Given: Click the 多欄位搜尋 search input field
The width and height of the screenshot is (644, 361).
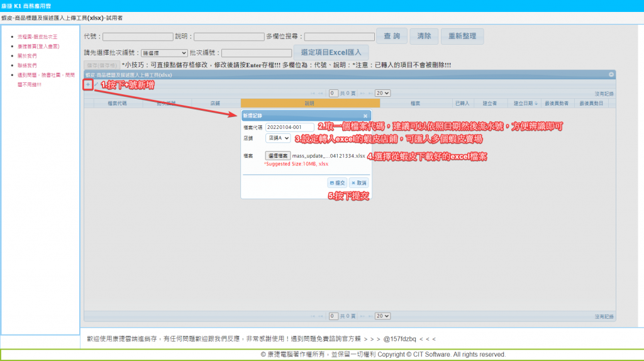Looking at the screenshot, I should coord(340,36).
